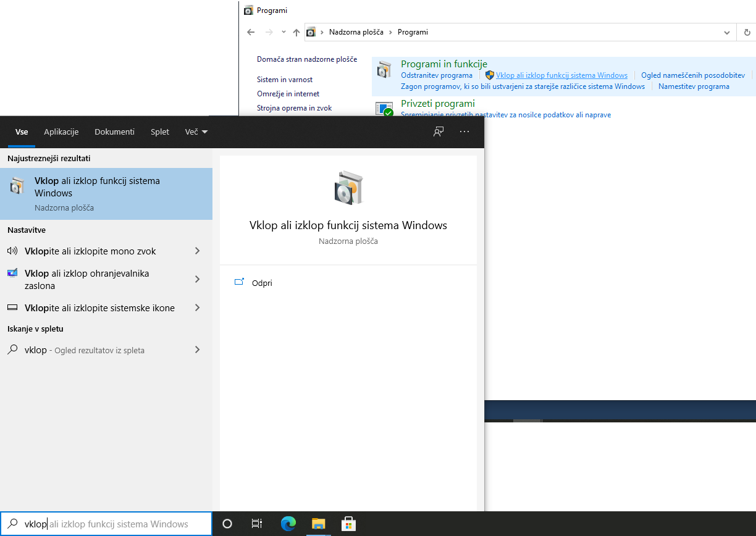Image resolution: width=756 pixels, height=536 pixels.
Task: Open Omrežje in internet category
Action: pyautogui.click(x=288, y=94)
